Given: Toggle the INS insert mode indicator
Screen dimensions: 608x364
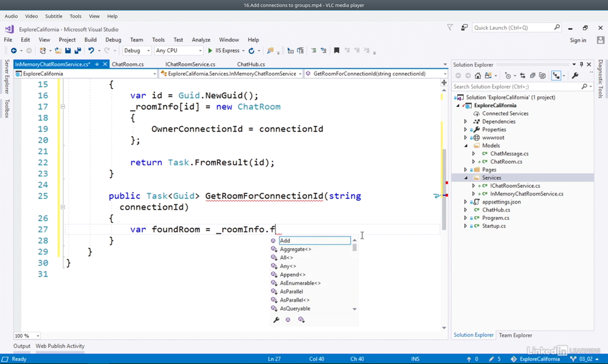Looking at the screenshot, I should point(415,359).
